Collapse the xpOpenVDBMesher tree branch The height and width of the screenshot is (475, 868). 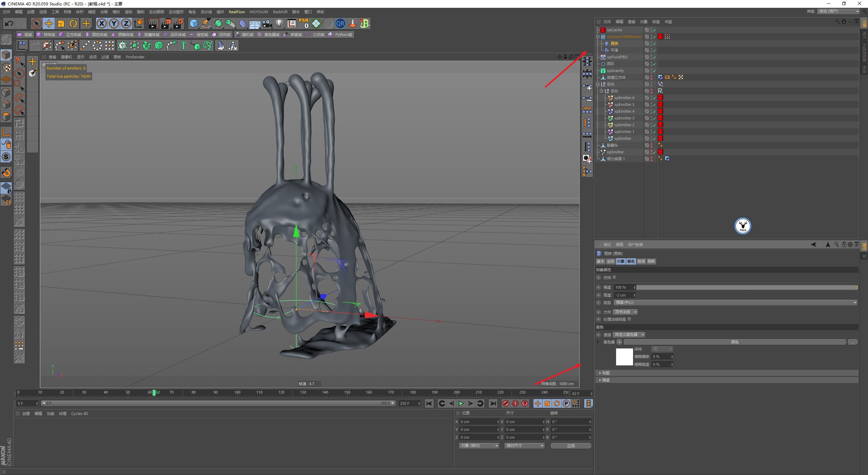(598, 37)
